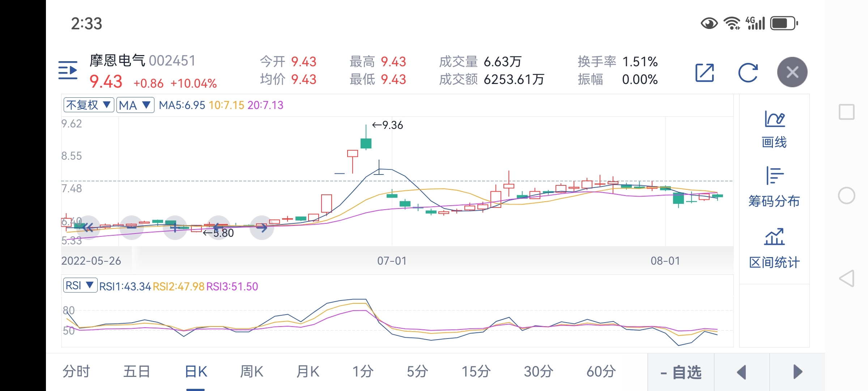Screen dimensions: 868x391
Task: Tap the right-arrow chart pan button
Action: pyautogui.click(x=262, y=227)
